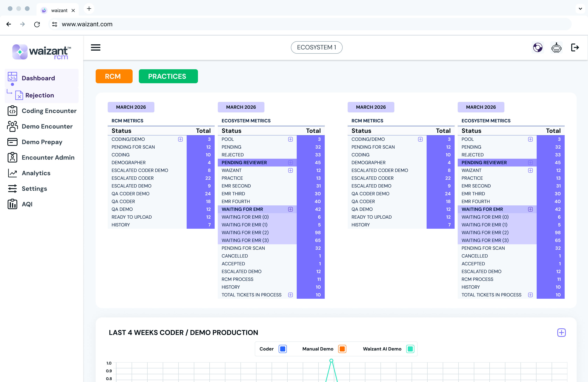The image size is (588, 382).
Task: Expand first table's CODING/DEMO row
Action: click(x=180, y=139)
